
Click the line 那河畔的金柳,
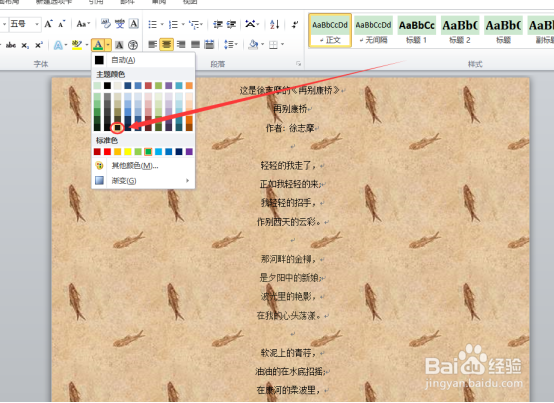(x=288, y=259)
